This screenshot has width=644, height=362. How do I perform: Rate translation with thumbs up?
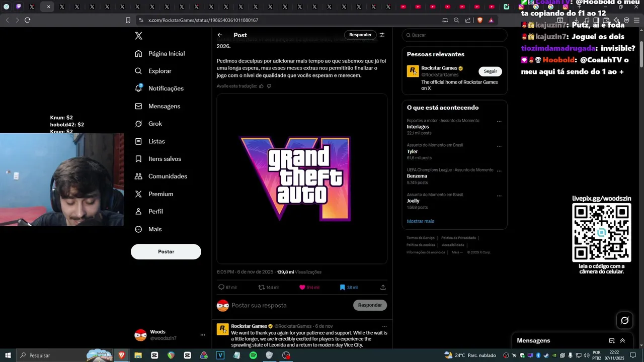(x=261, y=86)
